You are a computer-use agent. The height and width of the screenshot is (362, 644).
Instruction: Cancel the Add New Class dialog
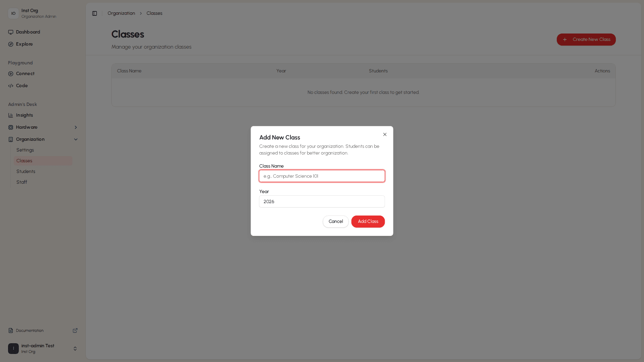point(335,222)
